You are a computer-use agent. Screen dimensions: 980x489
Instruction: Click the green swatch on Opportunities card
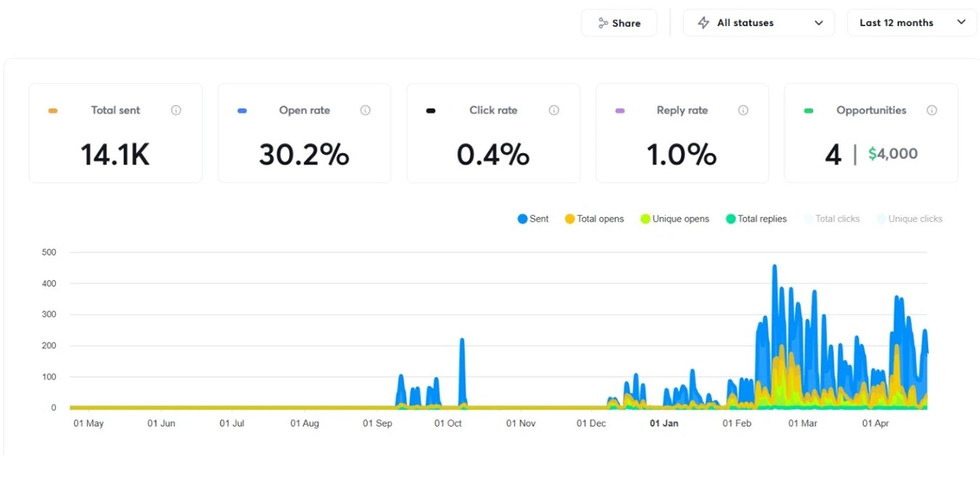coord(809,111)
